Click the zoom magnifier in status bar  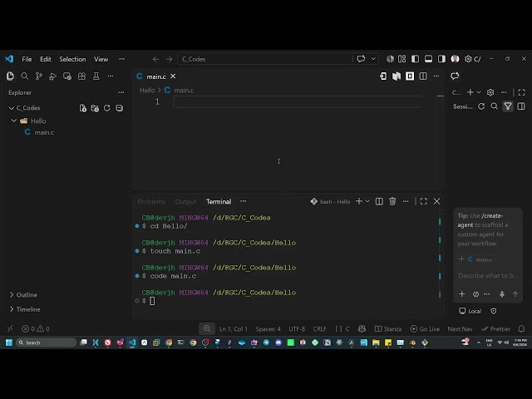[x=207, y=329]
